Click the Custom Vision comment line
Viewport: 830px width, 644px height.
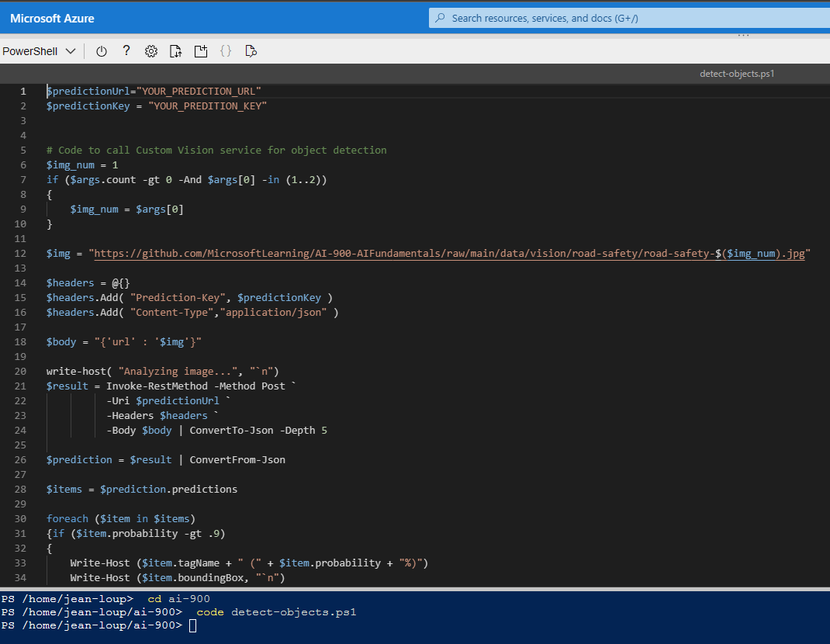pyautogui.click(x=216, y=151)
